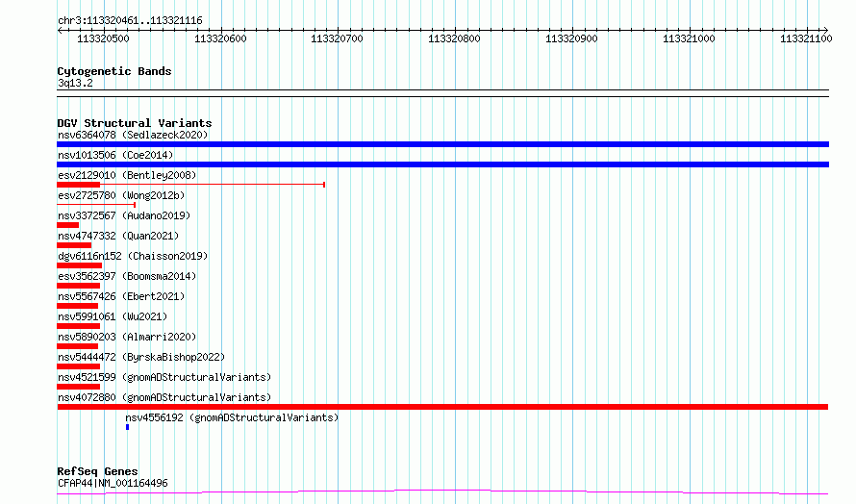Select the blue bar under nsv1013506
This screenshot has height=504, width=856.
tap(442, 164)
